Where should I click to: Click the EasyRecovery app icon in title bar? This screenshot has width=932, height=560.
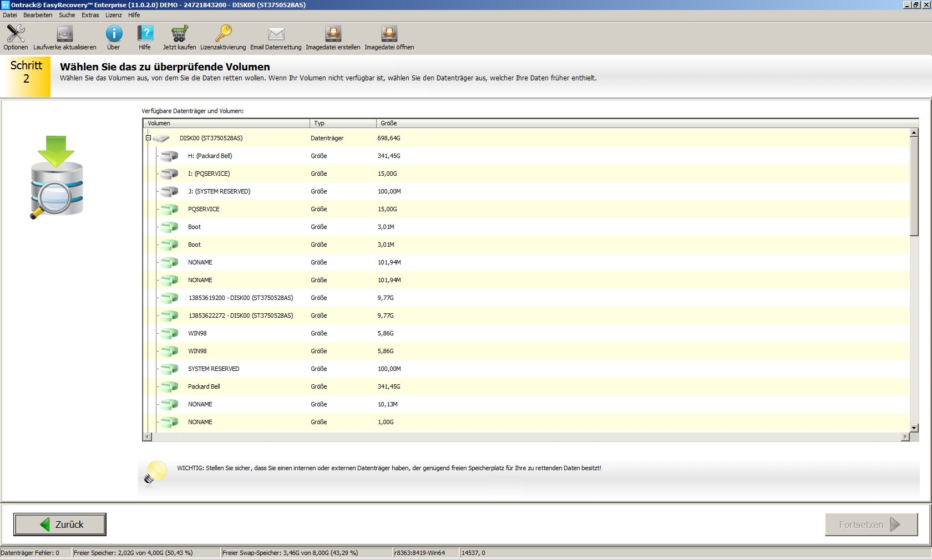click(6, 5)
